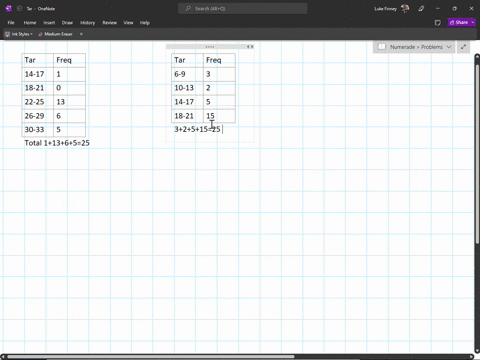480x360 pixels.
Task: Click the pen mode icon in title bar
Action: (x=421, y=9)
